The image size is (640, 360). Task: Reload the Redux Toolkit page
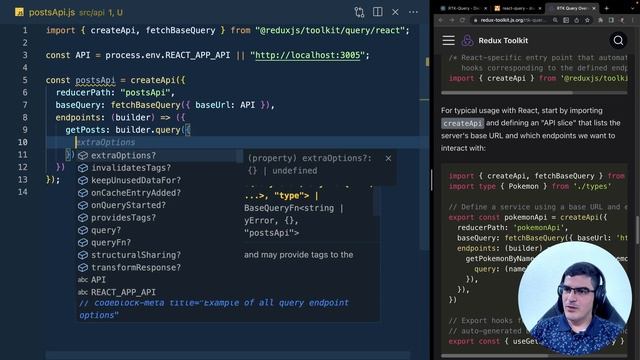pos(462,20)
